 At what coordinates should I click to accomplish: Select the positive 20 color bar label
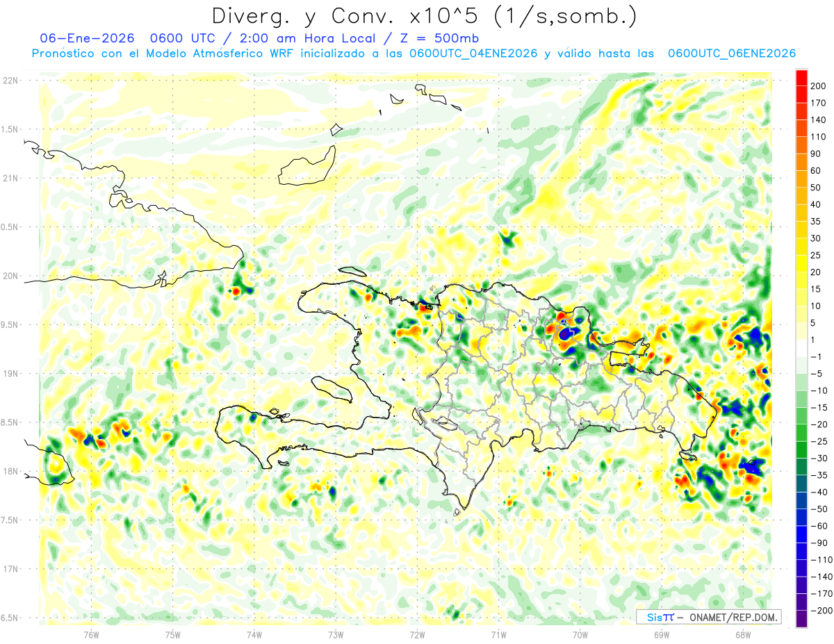(x=816, y=272)
